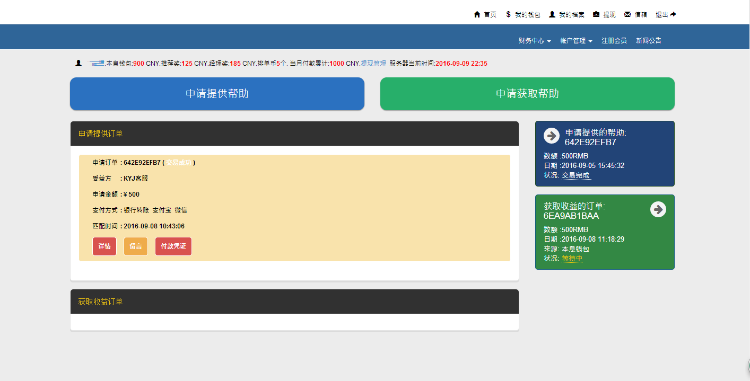This screenshot has width=750, height=381.
Task: Log out using the arrow icon
Action: (673, 14)
